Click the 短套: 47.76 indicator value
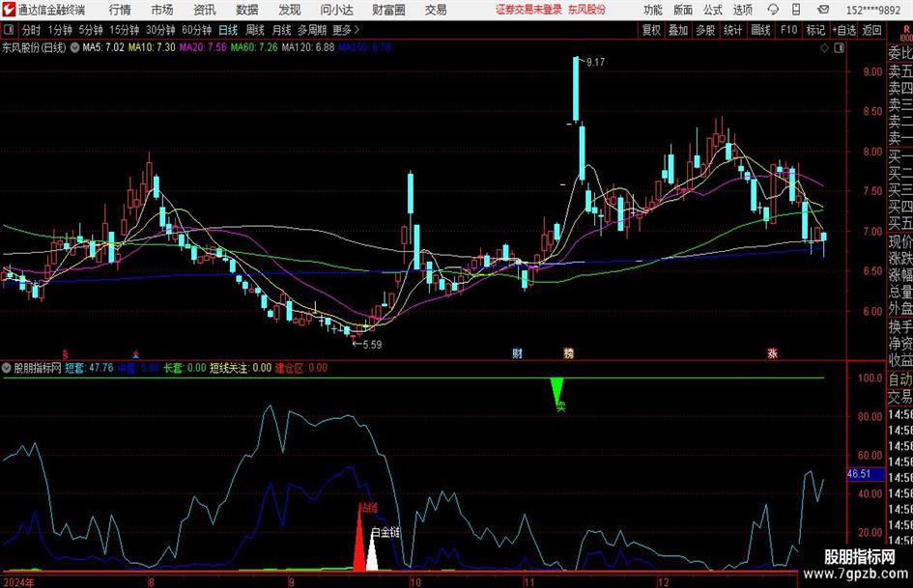Image resolution: width=913 pixels, height=588 pixels. point(89,368)
